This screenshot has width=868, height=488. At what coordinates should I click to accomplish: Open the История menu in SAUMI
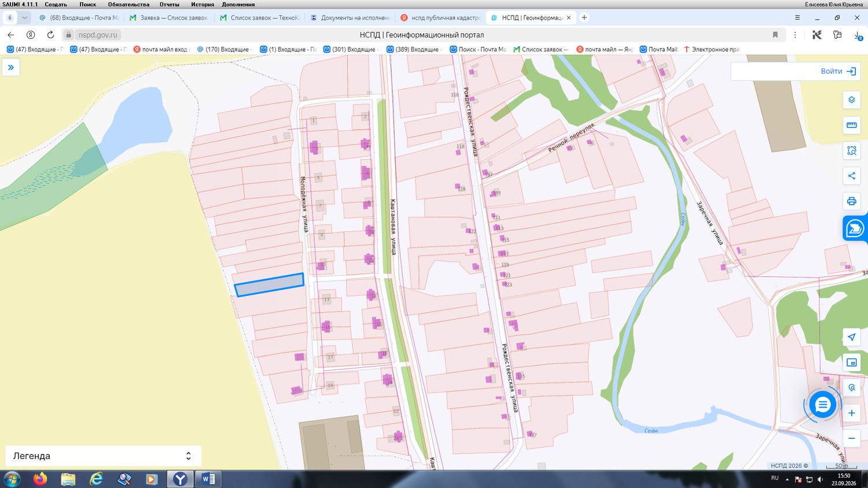click(203, 4)
